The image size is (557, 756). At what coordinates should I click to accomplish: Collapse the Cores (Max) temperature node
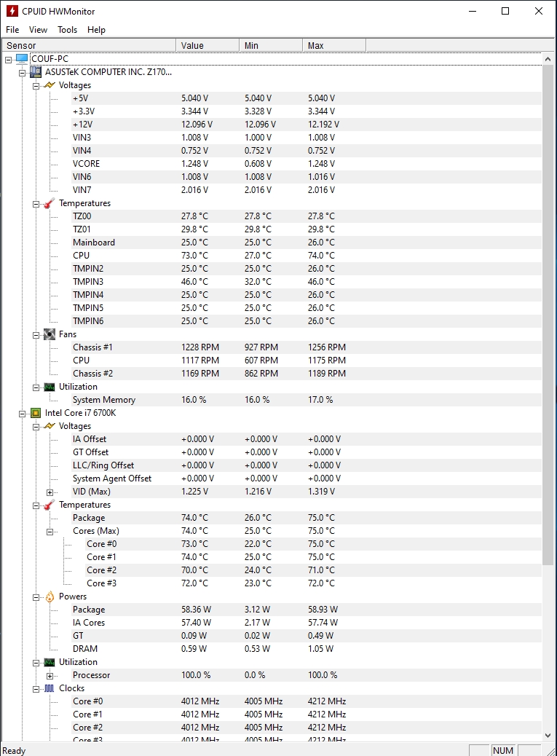pos(50,531)
